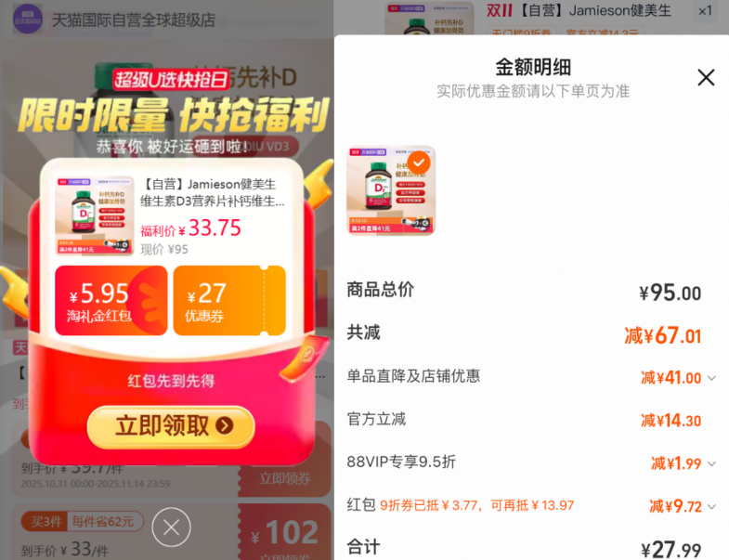Open the selected product thumbnail in price details

point(391,191)
